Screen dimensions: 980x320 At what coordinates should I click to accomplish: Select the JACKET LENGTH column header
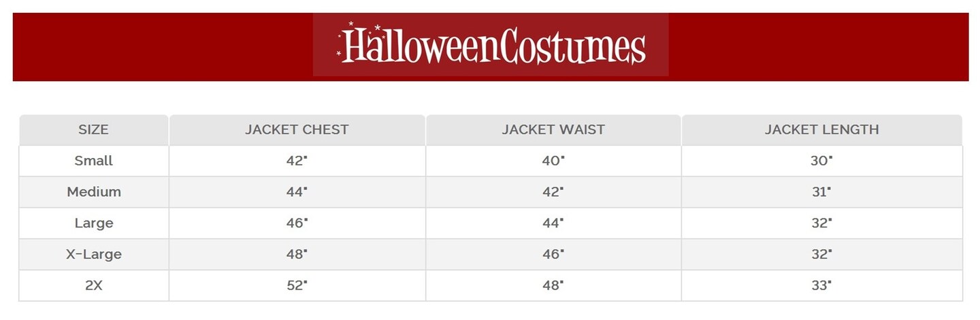tap(821, 129)
